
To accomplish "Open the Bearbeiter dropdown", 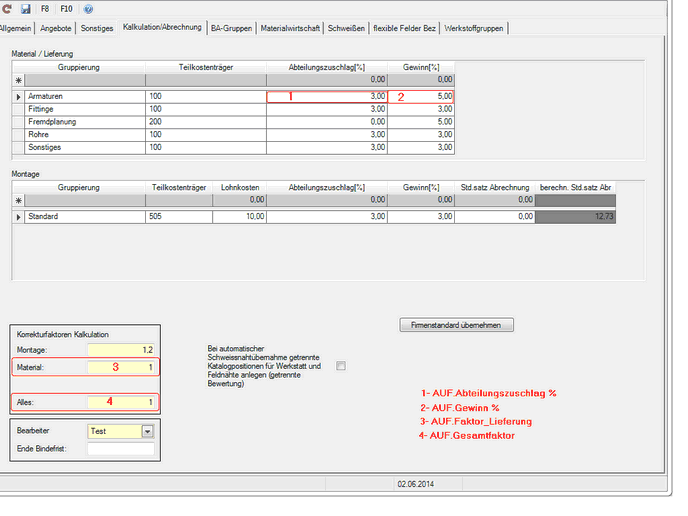I will pos(148,432).
